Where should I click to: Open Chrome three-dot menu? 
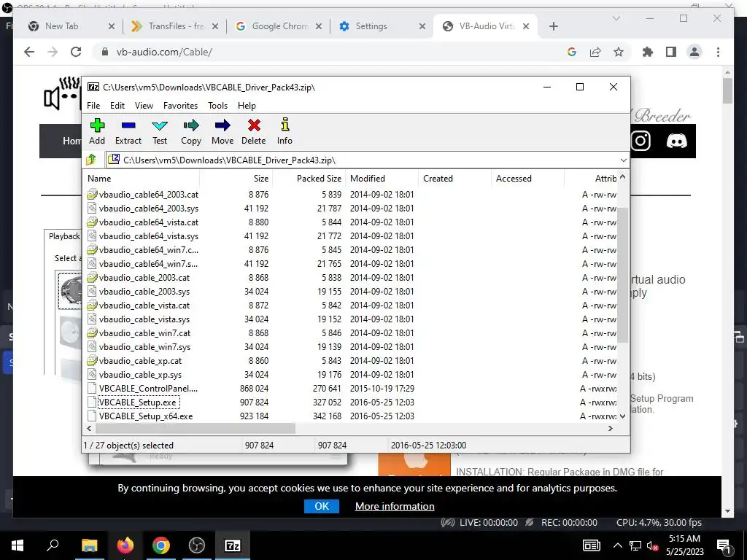[718, 52]
